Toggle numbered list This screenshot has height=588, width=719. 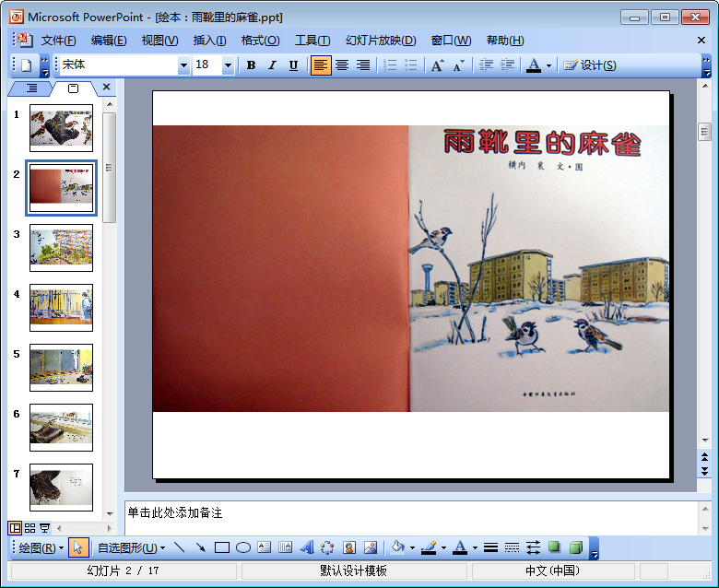(x=390, y=65)
